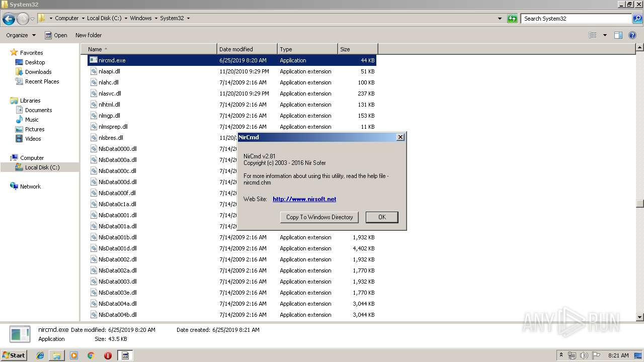The width and height of the screenshot is (644, 362).
Task: Select the nircmd.exe file icon
Action: pyautogui.click(x=94, y=60)
